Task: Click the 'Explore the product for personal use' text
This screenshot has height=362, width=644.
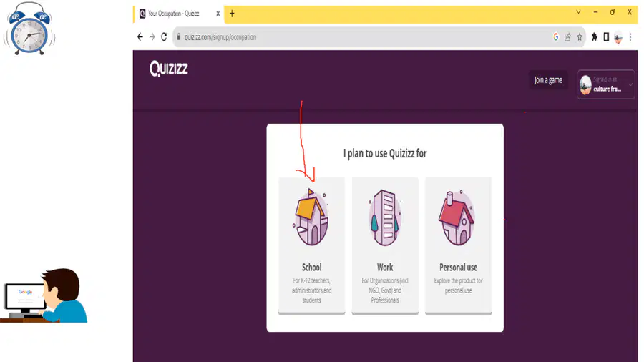Action: (459, 285)
